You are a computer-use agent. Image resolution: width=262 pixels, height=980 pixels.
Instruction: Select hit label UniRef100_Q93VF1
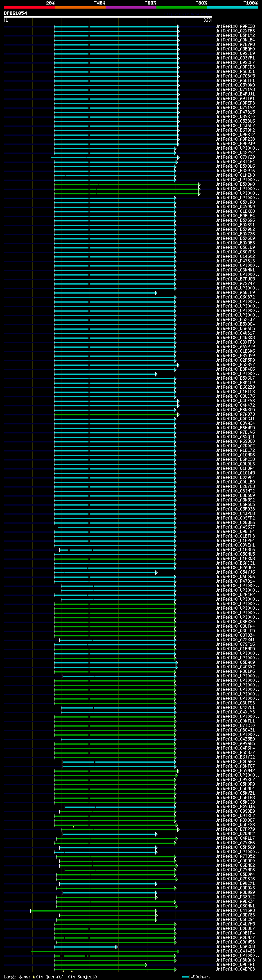click(x=235, y=58)
